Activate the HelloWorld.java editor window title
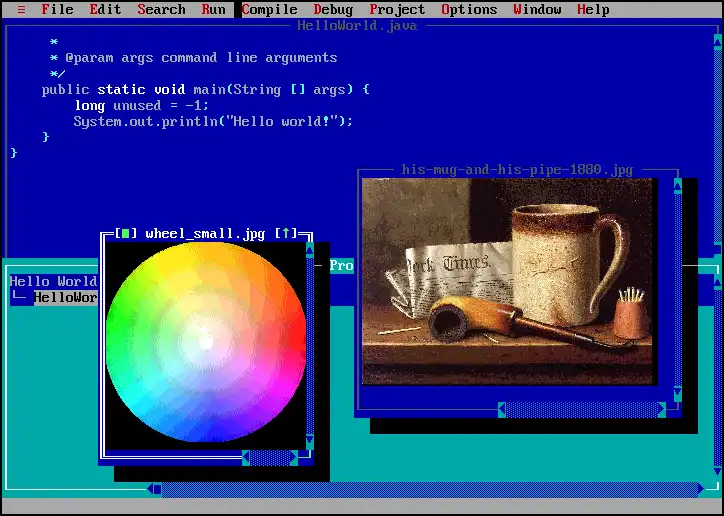724x516 pixels. pos(357,25)
